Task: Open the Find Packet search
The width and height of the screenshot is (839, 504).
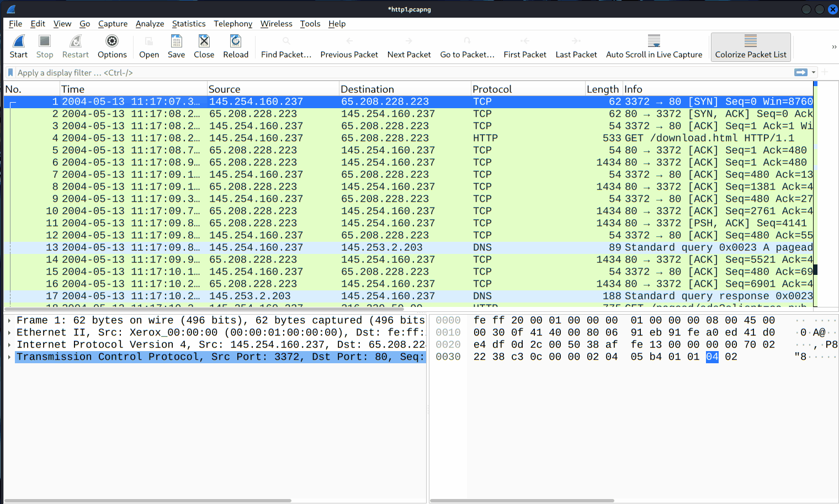Action: (286, 47)
